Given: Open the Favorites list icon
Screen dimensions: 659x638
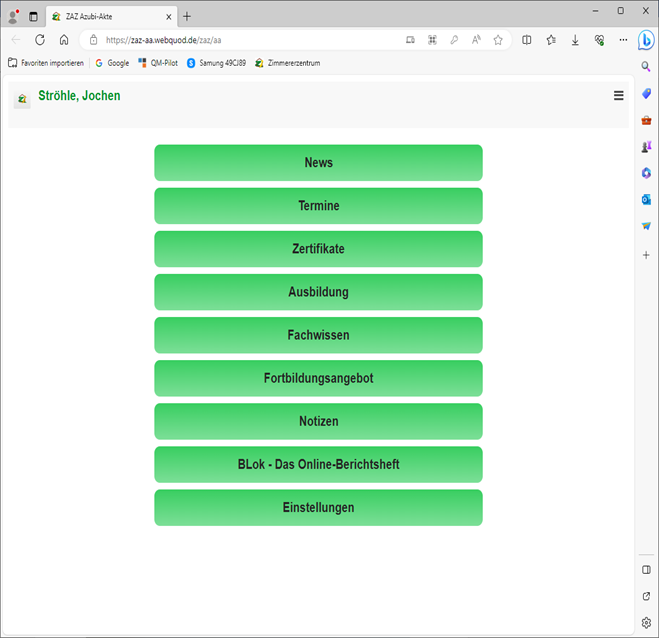Looking at the screenshot, I should click(551, 40).
